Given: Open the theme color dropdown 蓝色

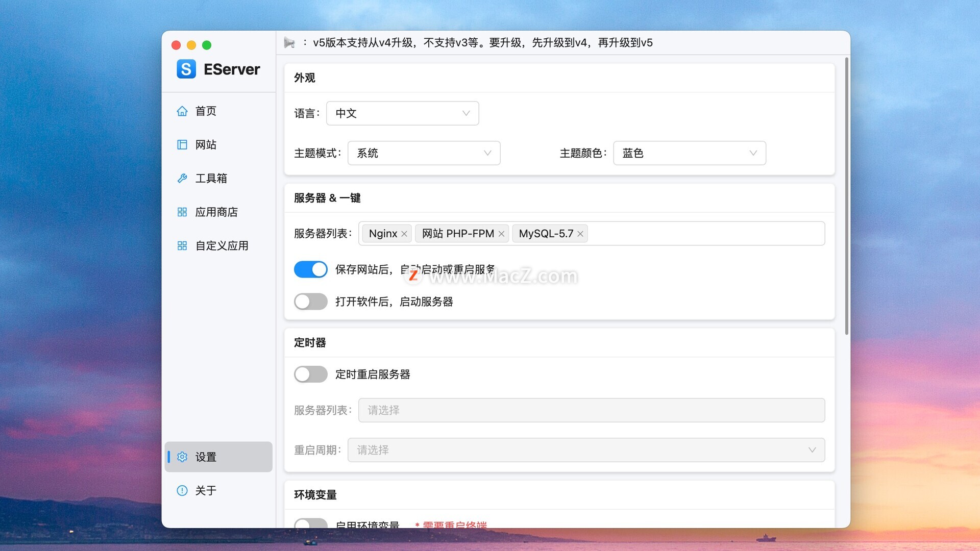Looking at the screenshot, I should point(689,153).
